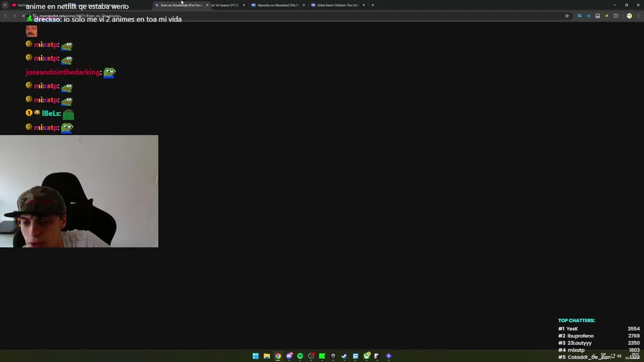Viewport: 644px width, 362px height.
Task: Click the blue sound extension icon
Action: [x=588, y=16]
